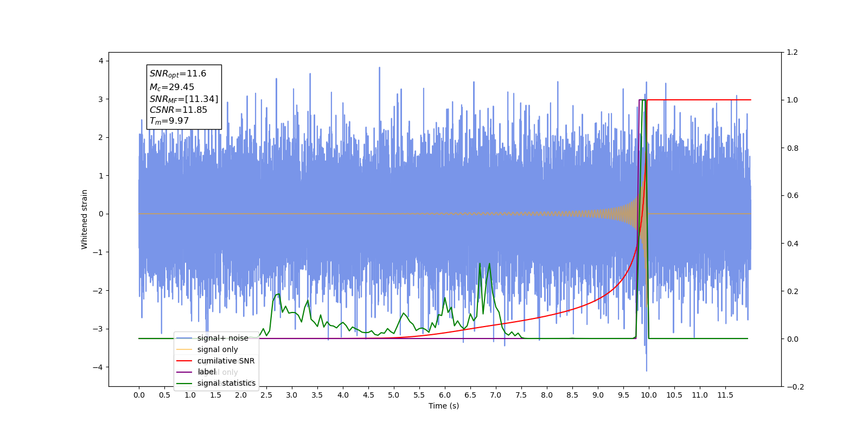Click the x-axis tick label 7.5
868x434 pixels.
pos(521,395)
